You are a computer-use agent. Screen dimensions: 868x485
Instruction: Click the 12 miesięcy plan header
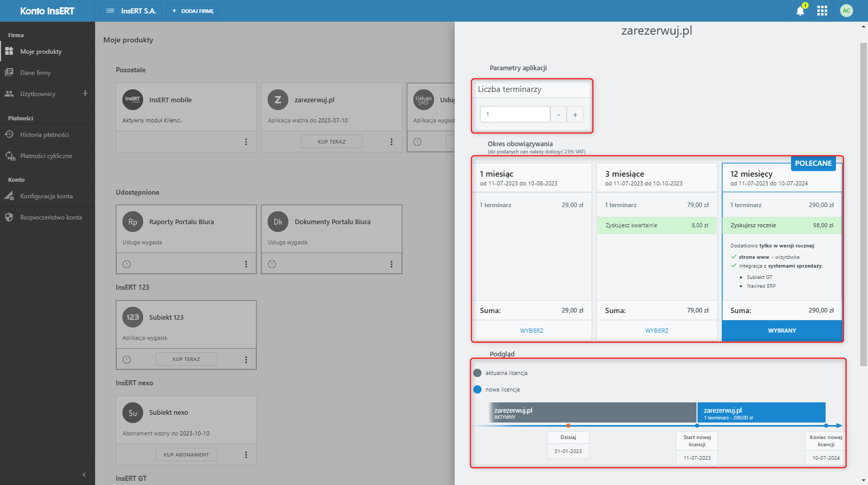pos(782,178)
